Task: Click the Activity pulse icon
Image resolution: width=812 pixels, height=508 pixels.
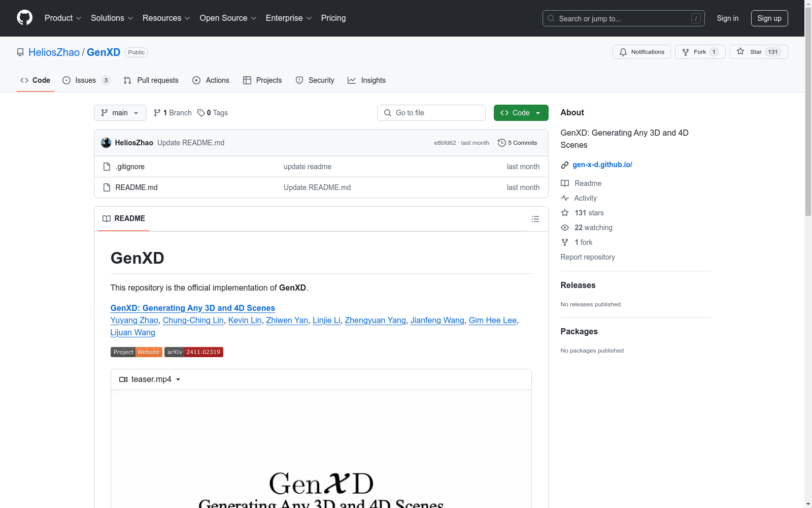Action: click(x=565, y=198)
